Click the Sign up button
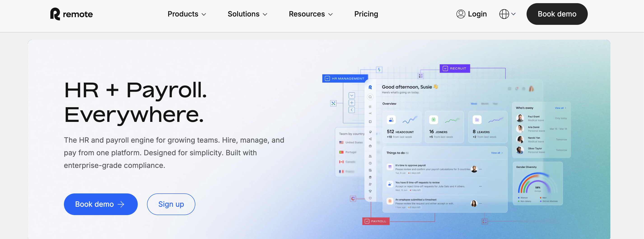644x239 pixels. click(x=171, y=204)
